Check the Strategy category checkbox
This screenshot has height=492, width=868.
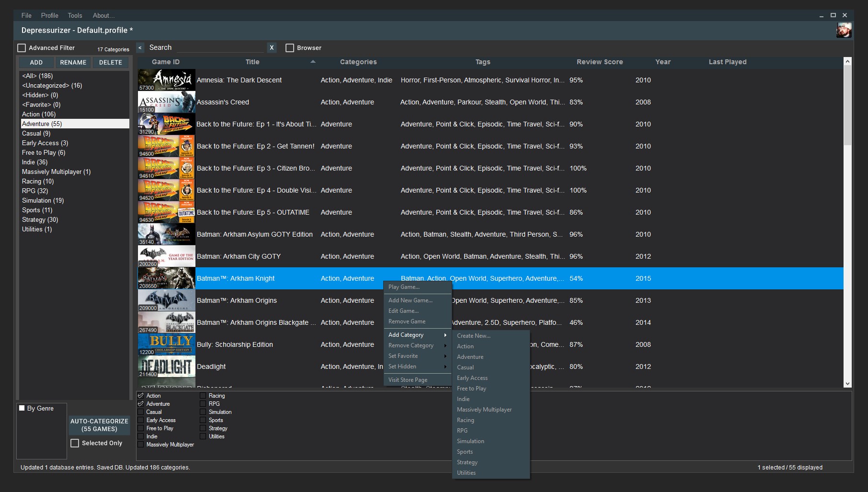pyautogui.click(x=203, y=428)
